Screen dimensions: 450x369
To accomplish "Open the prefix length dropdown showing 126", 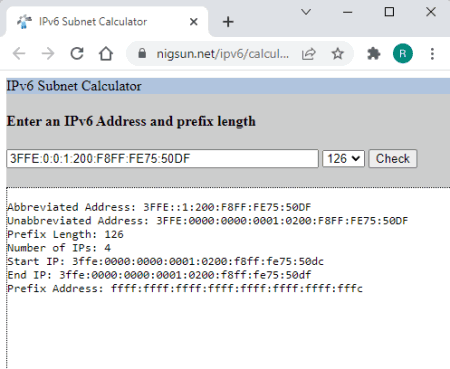I will coord(343,159).
